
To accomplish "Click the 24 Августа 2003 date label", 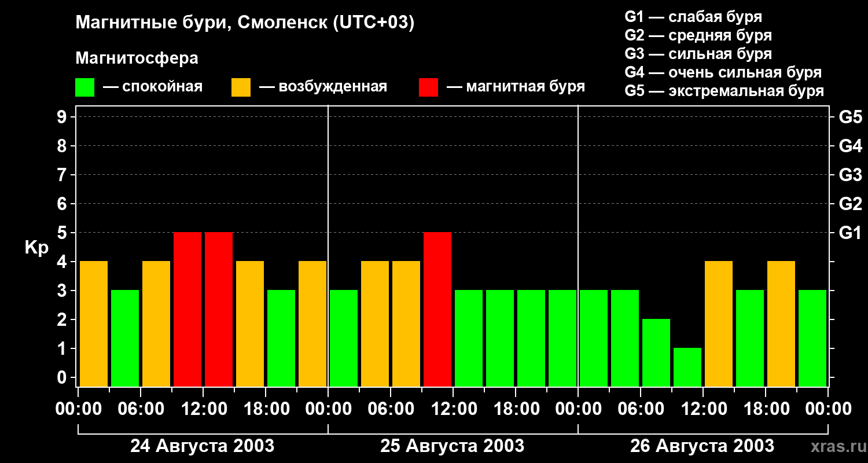I will 202,446.
